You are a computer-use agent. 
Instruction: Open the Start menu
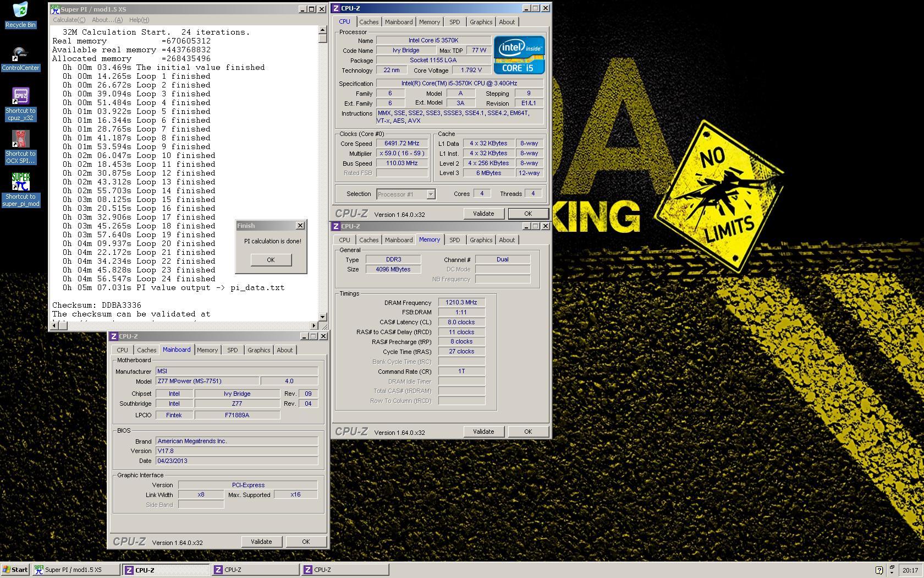15,570
